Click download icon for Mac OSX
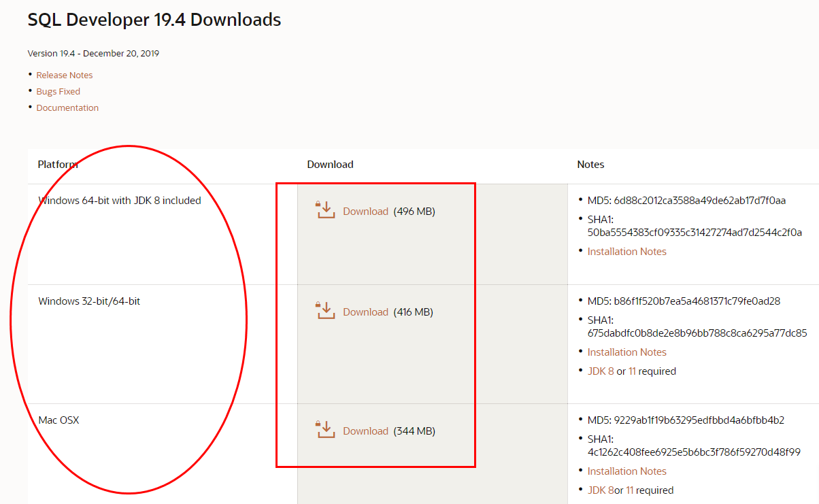819x504 pixels. tap(326, 430)
